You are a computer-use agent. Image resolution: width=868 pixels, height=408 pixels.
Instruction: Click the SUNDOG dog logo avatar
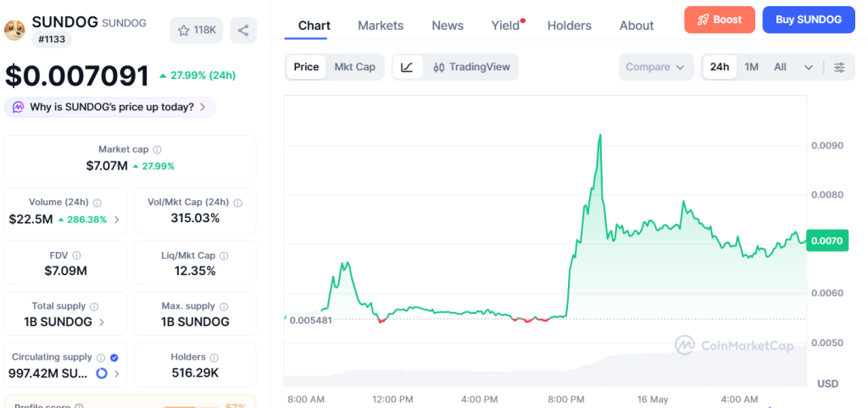[15, 30]
